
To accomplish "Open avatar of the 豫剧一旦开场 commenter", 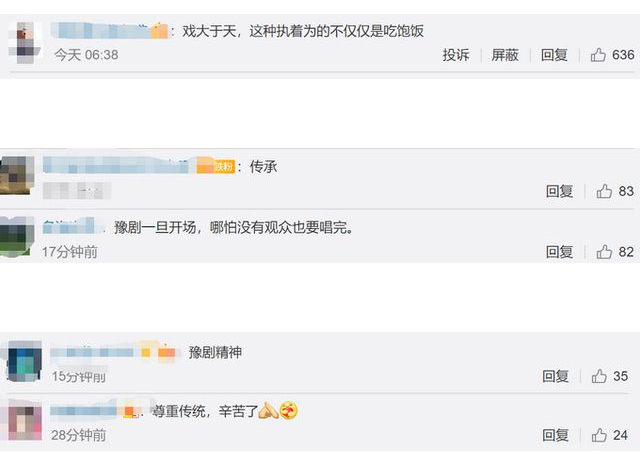I will coord(18,236).
